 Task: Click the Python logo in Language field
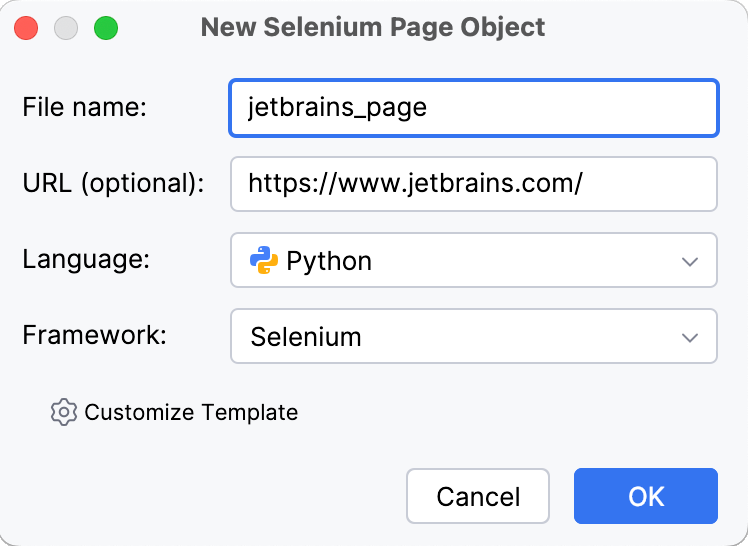(x=263, y=261)
